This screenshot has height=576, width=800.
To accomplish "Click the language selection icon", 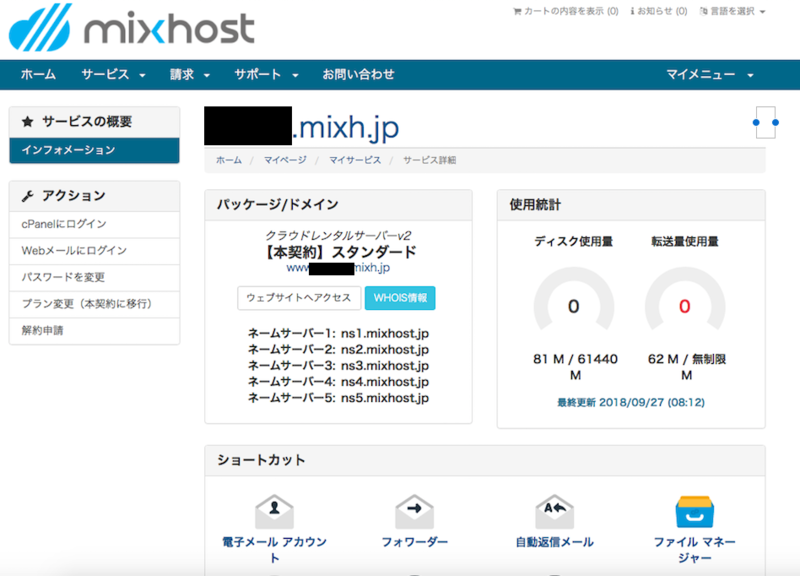I will tap(704, 11).
